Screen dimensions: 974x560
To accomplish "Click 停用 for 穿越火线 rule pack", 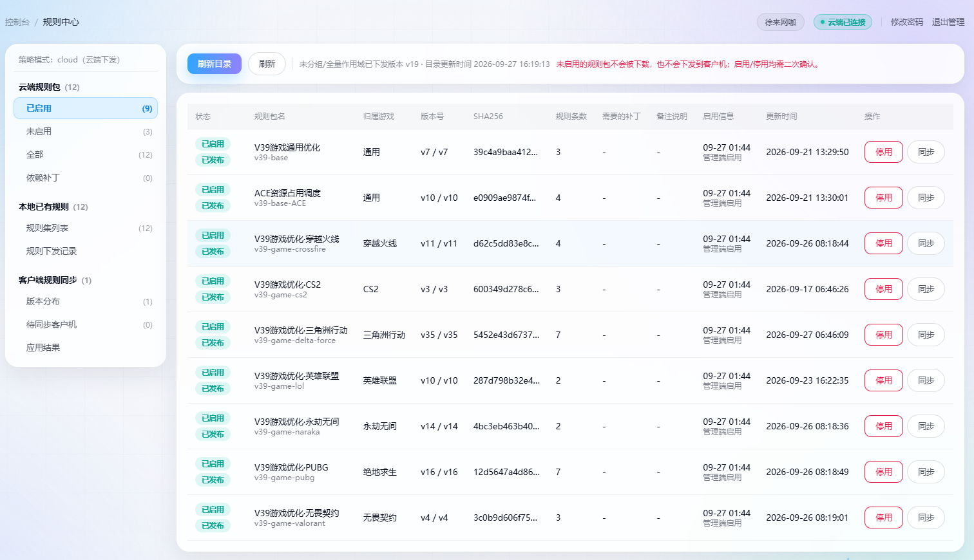I will (x=884, y=243).
